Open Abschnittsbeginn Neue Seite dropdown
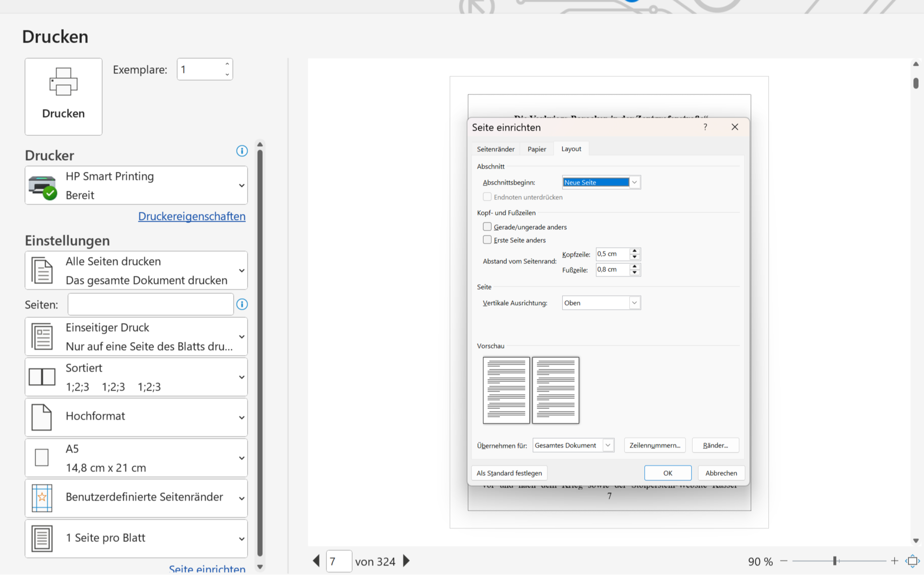Image resolution: width=924 pixels, height=575 pixels. pos(601,182)
